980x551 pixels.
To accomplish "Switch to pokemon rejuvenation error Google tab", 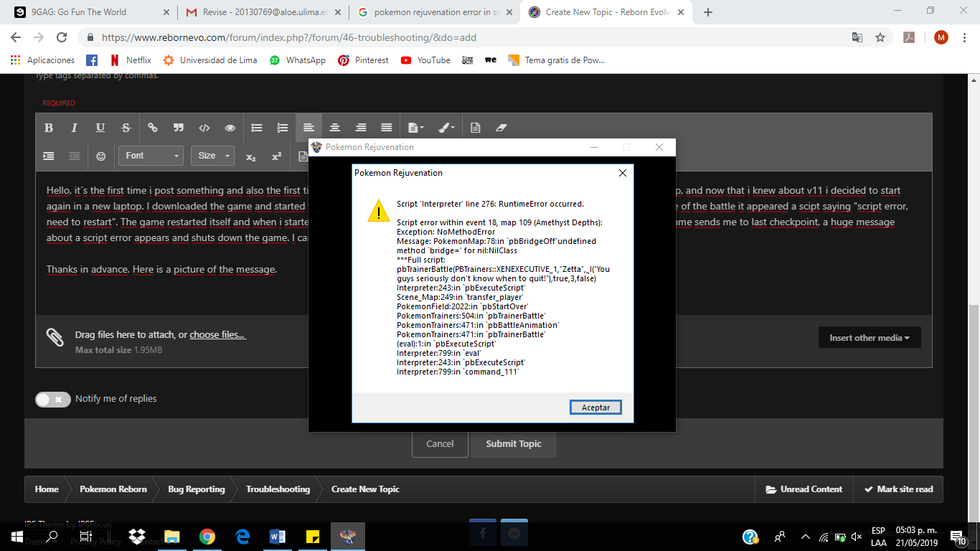I will point(433,12).
